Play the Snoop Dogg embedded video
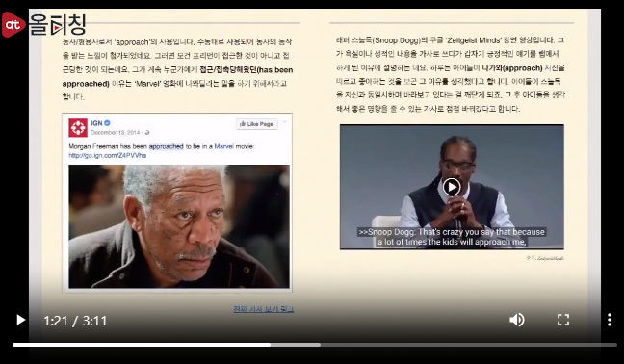Image resolution: width=624 pixels, height=364 pixels. (x=452, y=187)
